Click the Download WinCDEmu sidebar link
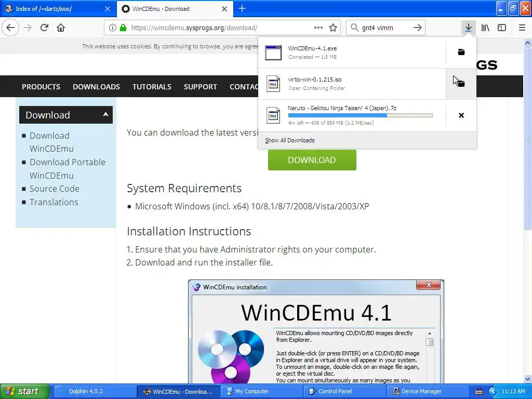 (x=51, y=142)
